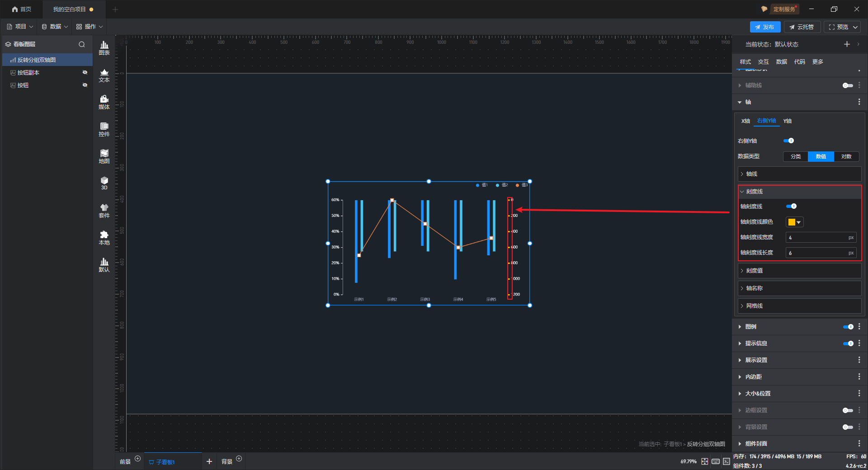The image size is (868, 470).
Task: Open the 地图 map component panel
Action: coord(104,156)
